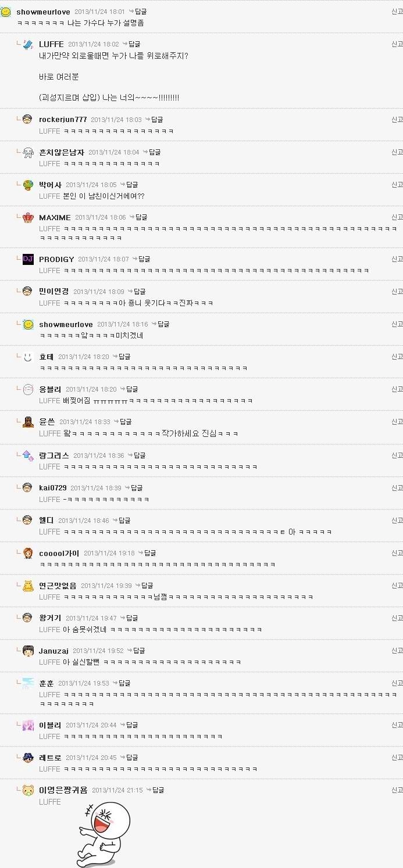Click 답글 on 이영은짱귀욤's comment
The width and height of the screenshot is (403, 868).
pyautogui.click(x=155, y=790)
